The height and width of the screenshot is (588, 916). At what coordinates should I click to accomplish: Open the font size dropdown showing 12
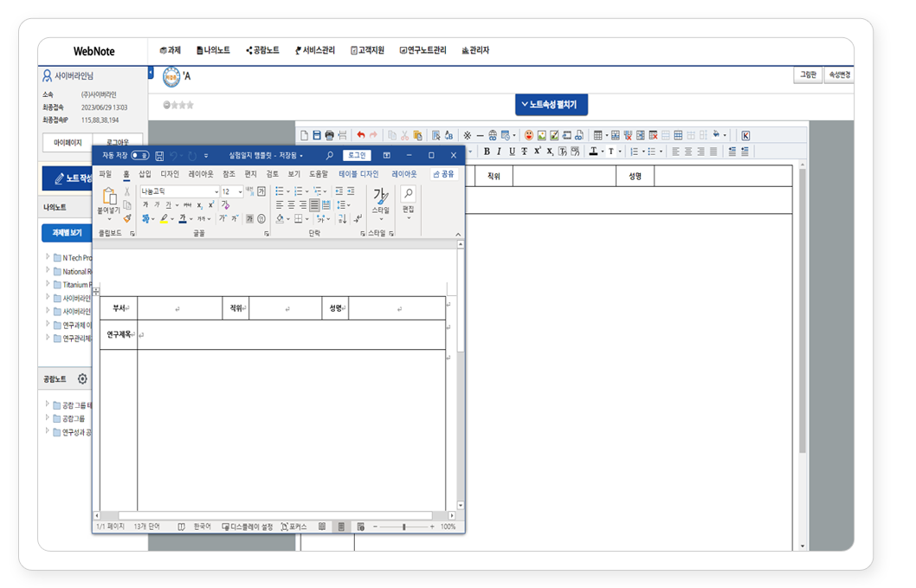(x=231, y=191)
